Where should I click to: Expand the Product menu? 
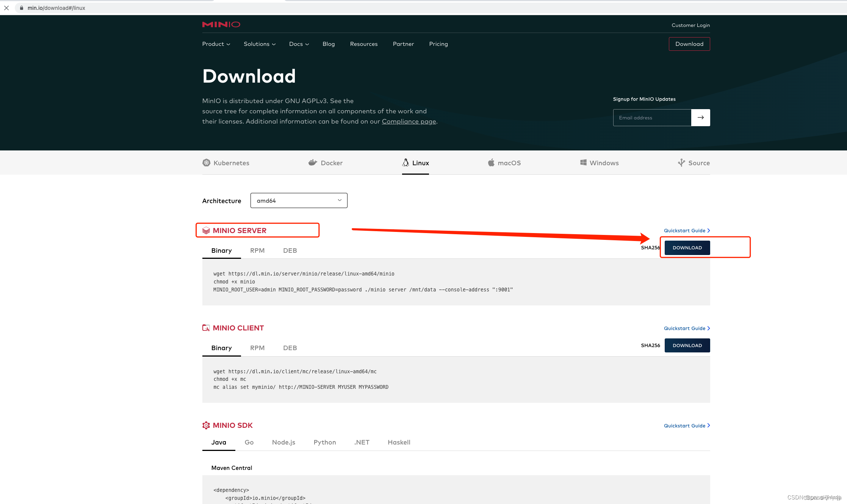(216, 44)
